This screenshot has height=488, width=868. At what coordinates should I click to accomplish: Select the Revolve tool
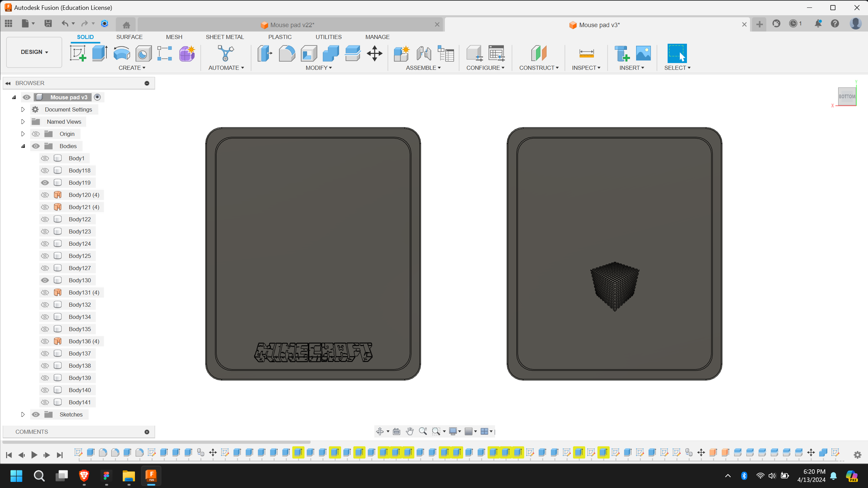click(122, 54)
